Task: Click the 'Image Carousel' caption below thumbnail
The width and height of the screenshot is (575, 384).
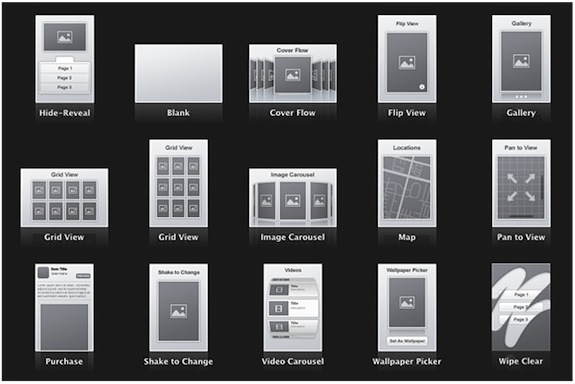Action: [293, 237]
